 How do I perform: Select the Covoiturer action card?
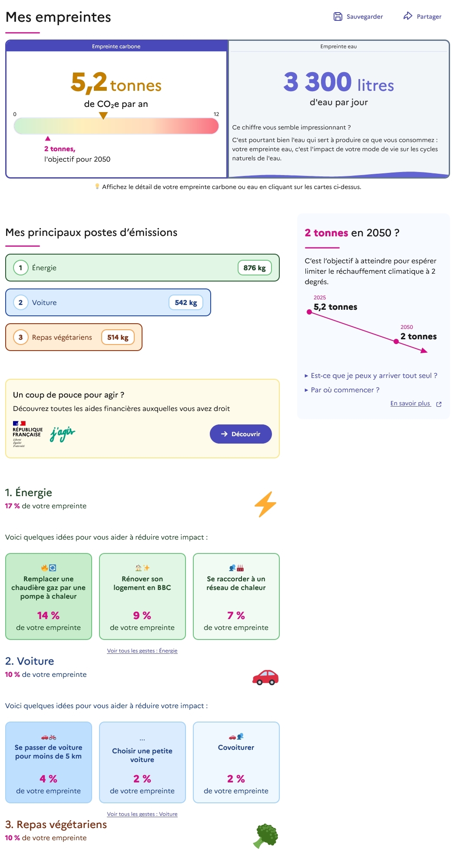pos(236,762)
